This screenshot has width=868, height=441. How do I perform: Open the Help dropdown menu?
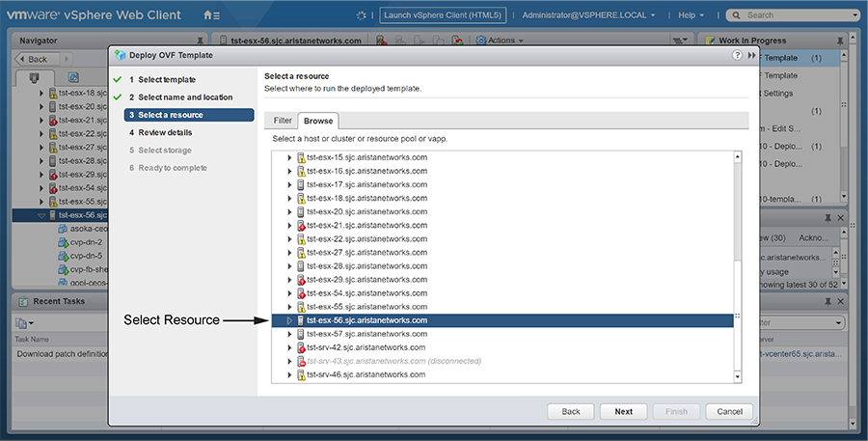point(691,15)
